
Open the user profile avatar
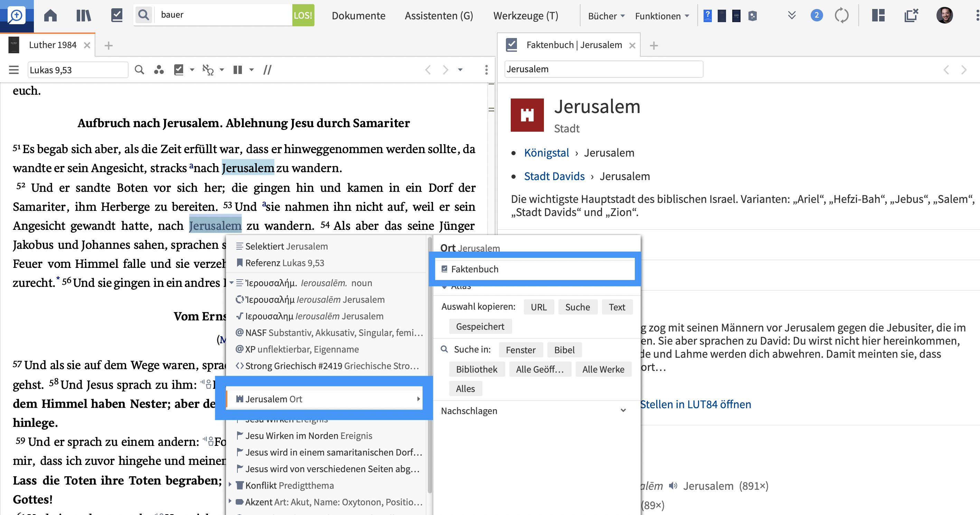(945, 15)
